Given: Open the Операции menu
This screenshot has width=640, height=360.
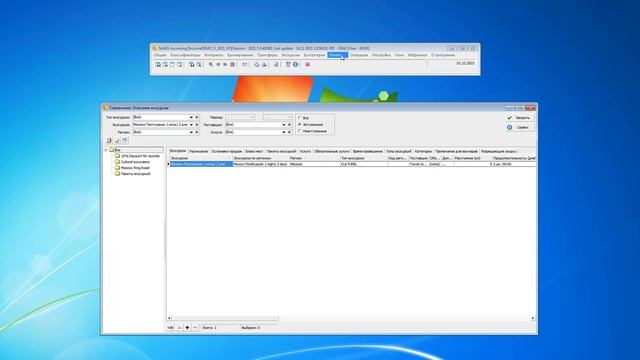Looking at the screenshot, I should pyautogui.click(x=359, y=55).
